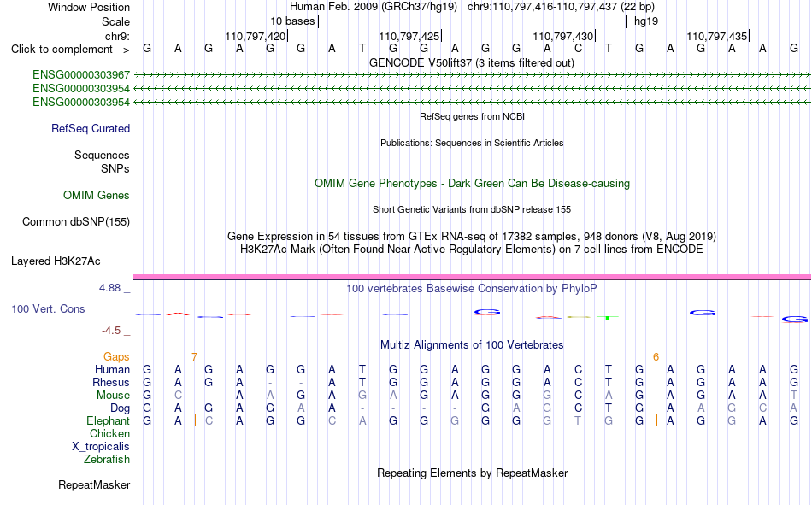
Task: Click the Chicken species row label
Action: 109,433
